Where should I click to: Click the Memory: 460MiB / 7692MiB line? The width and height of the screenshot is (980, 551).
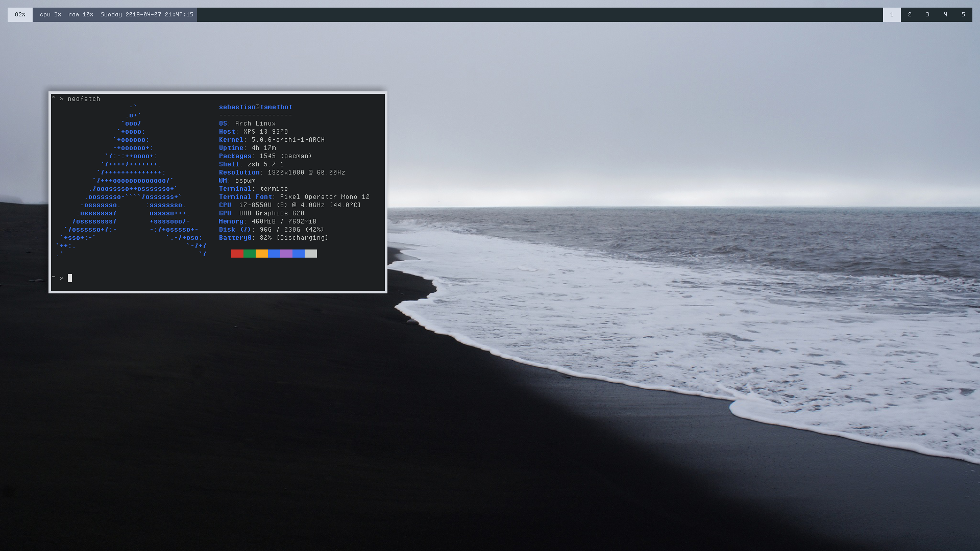(x=268, y=221)
